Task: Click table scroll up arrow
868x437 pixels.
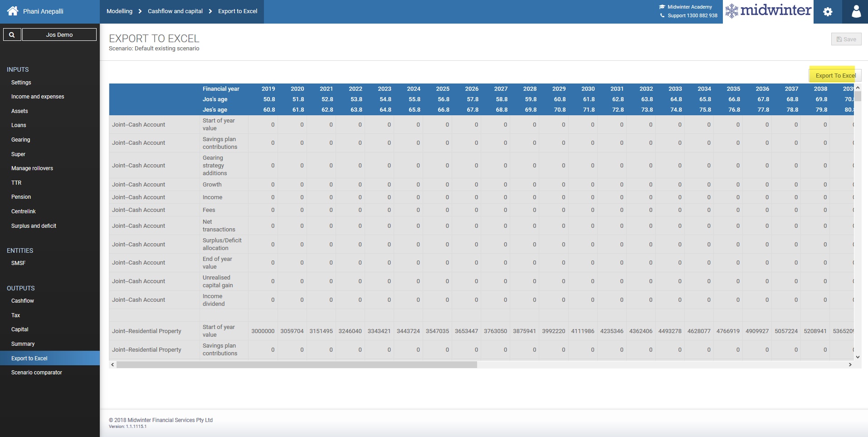Action: [x=858, y=88]
